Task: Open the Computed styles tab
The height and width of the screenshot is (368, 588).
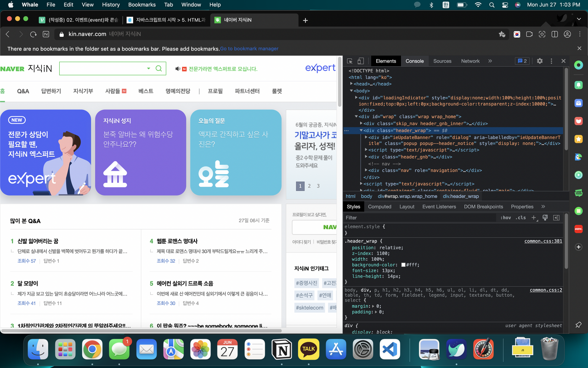Action: (379, 207)
